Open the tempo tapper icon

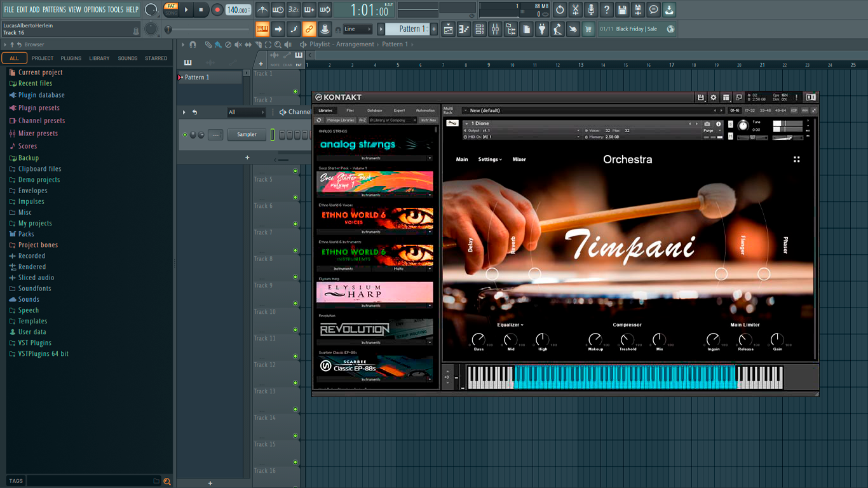pyautogui.click(x=557, y=29)
